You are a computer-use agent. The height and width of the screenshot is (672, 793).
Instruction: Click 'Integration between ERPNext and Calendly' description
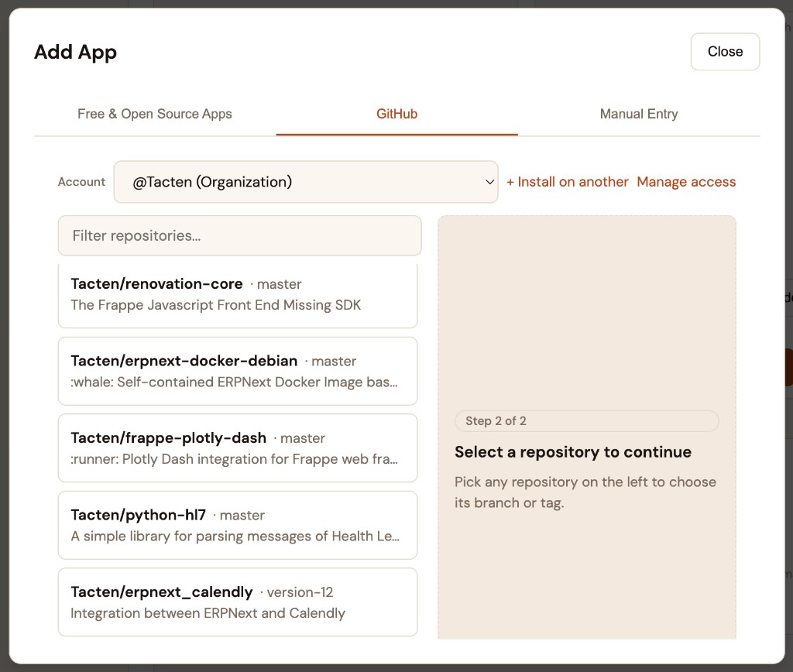tap(208, 613)
